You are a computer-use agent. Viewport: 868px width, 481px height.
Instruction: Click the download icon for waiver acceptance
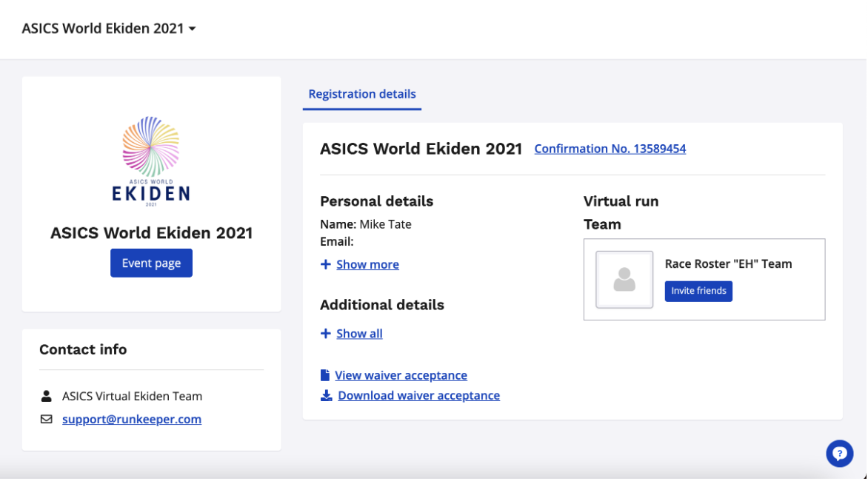click(326, 396)
